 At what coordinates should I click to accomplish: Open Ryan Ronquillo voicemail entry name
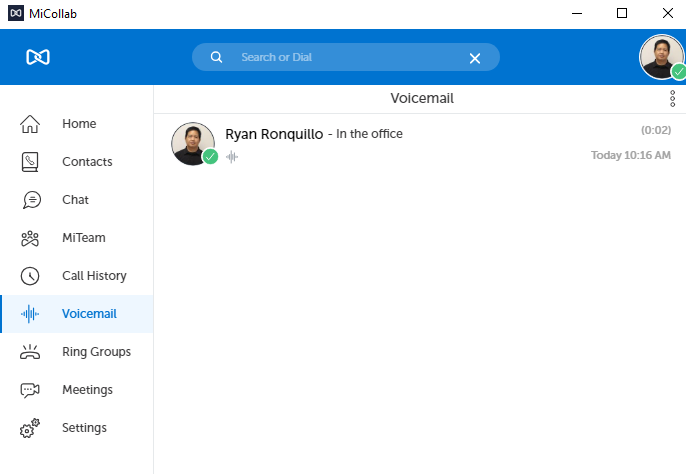[274, 134]
